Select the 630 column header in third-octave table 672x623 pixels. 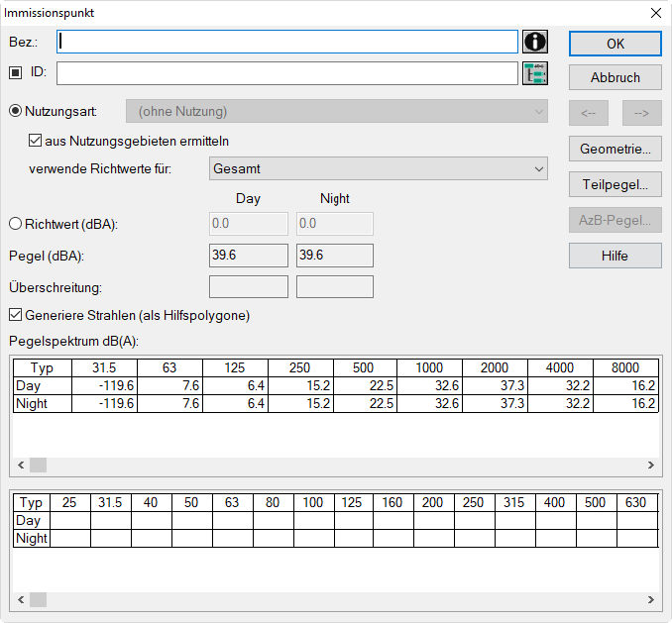(x=637, y=502)
